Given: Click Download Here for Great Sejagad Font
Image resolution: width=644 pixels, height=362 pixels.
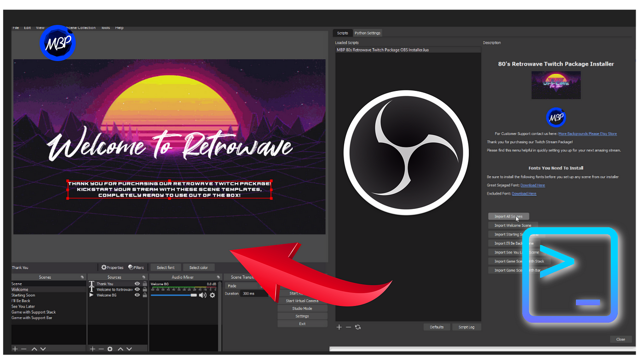Looking at the screenshot, I should point(533,185).
